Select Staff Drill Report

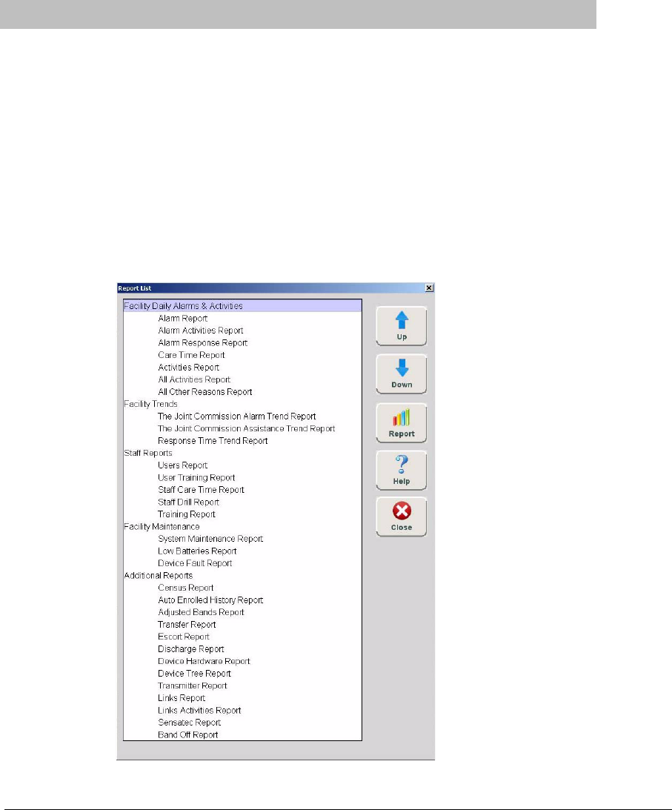coord(188,502)
